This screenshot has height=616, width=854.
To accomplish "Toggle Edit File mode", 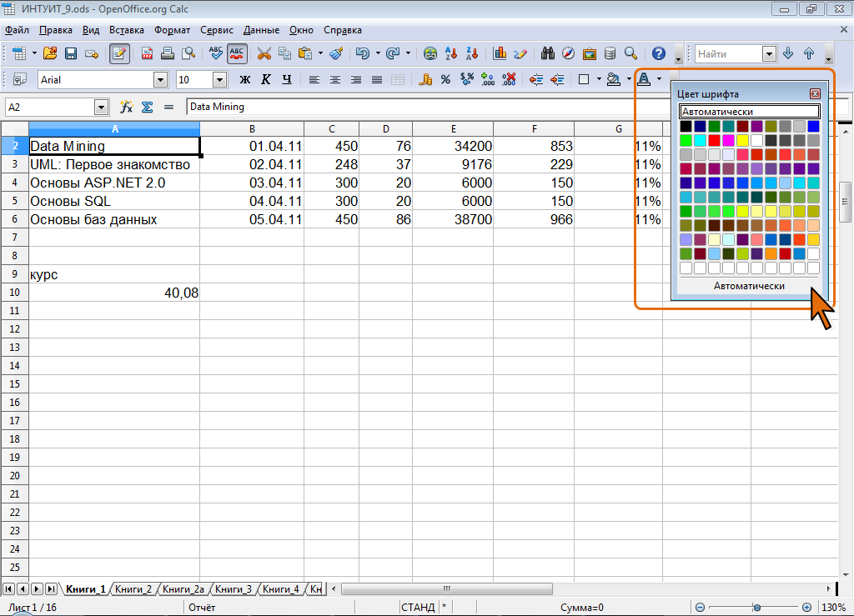I will (x=119, y=53).
